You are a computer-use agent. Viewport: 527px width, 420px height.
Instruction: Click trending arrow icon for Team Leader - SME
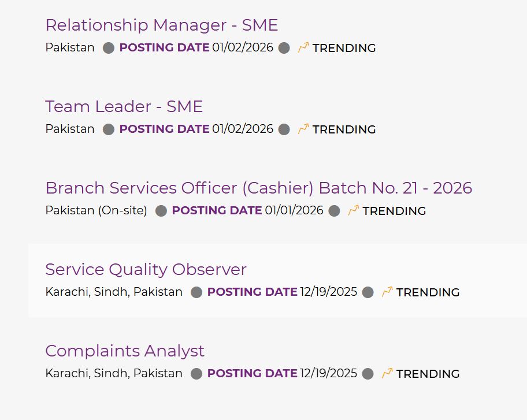pos(303,129)
